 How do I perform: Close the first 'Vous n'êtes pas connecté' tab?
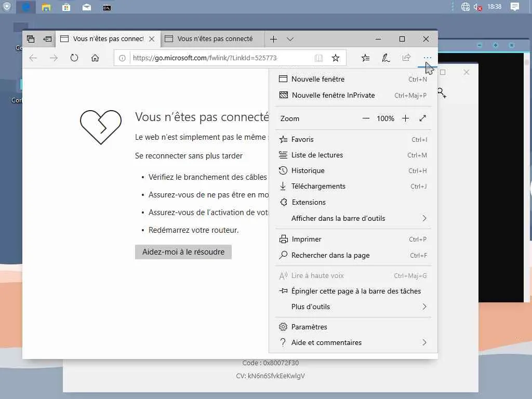[x=152, y=39]
